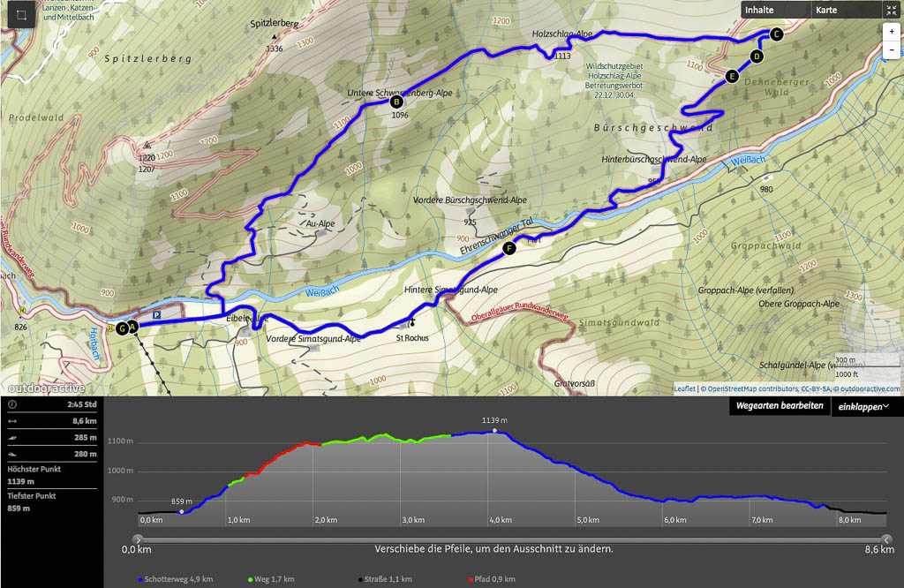Click the blue parking P icon
Viewport: 904px width, 588px height.
coord(157,315)
